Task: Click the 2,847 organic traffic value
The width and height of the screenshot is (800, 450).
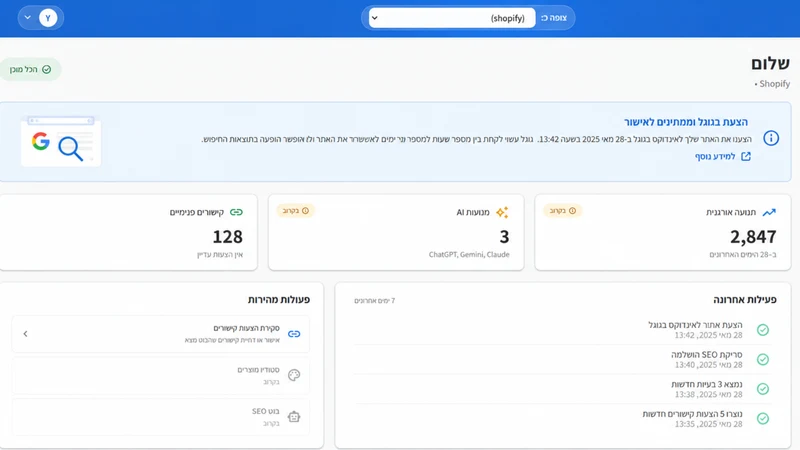Action: point(753,237)
